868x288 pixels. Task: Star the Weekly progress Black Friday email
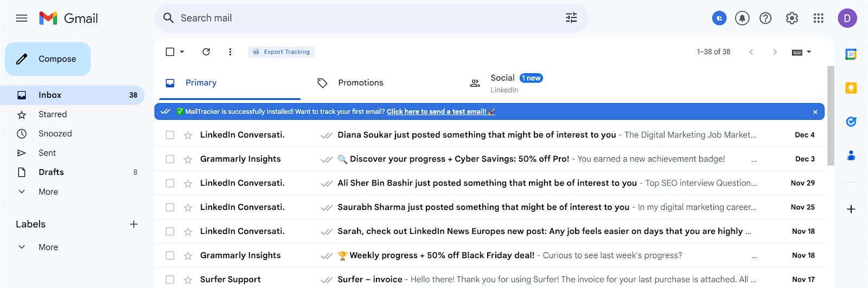pos(188,255)
